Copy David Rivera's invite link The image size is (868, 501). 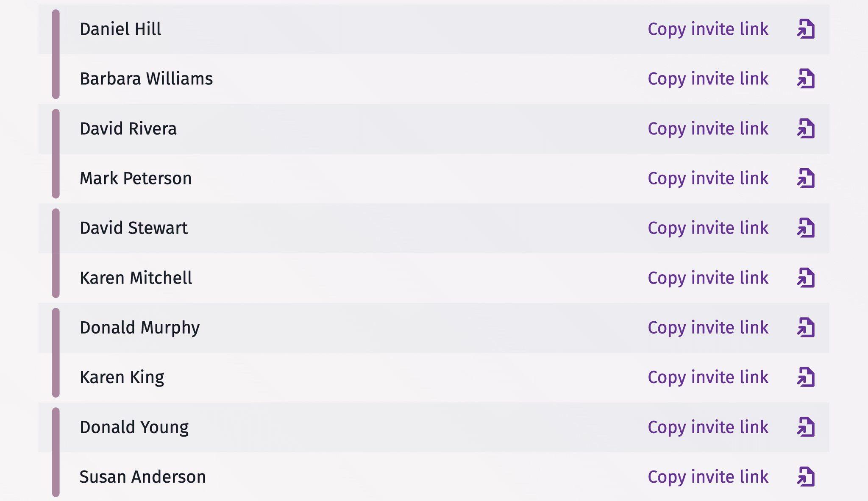708,129
